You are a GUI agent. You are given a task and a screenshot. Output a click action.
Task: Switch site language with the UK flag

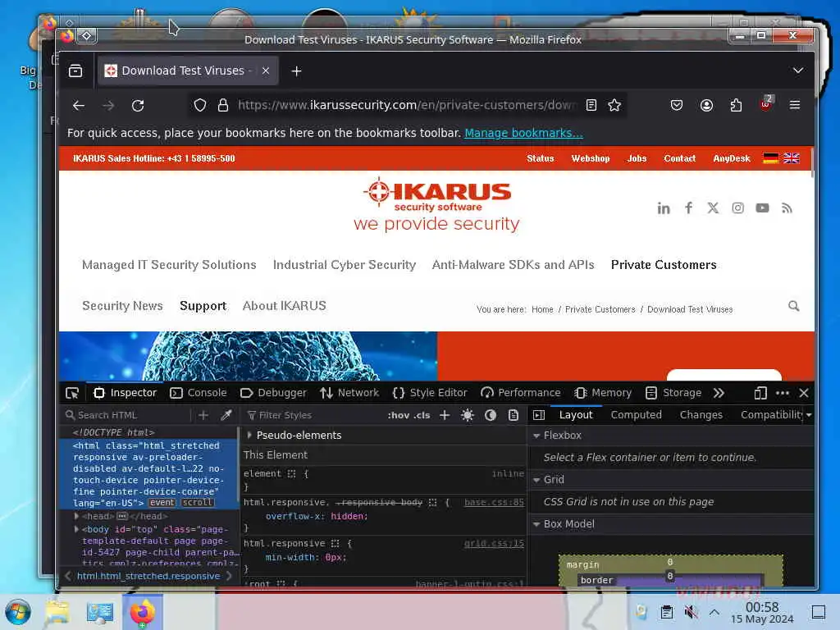coord(792,158)
